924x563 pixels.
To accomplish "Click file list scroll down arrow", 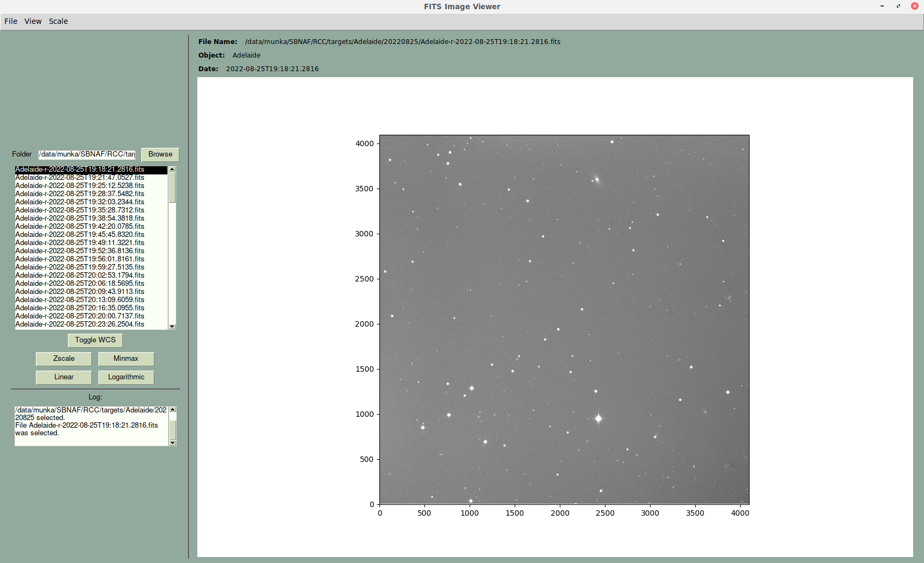I will click(x=172, y=327).
